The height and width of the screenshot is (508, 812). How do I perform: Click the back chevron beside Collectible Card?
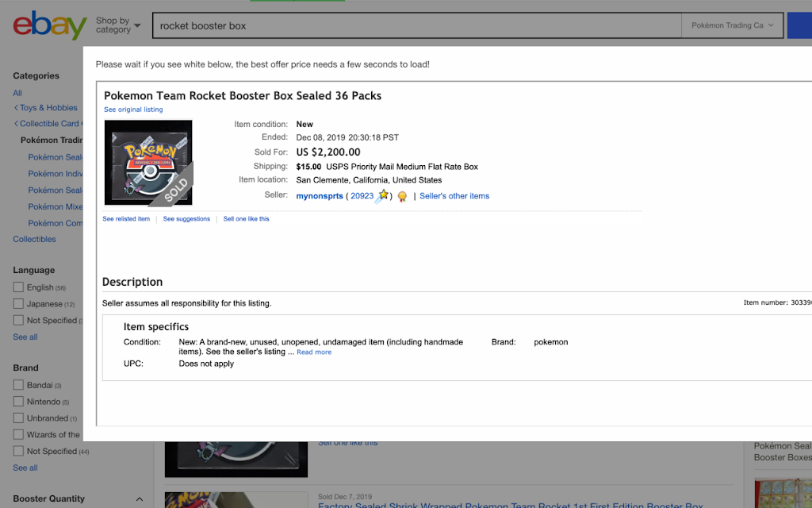coord(16,123)
